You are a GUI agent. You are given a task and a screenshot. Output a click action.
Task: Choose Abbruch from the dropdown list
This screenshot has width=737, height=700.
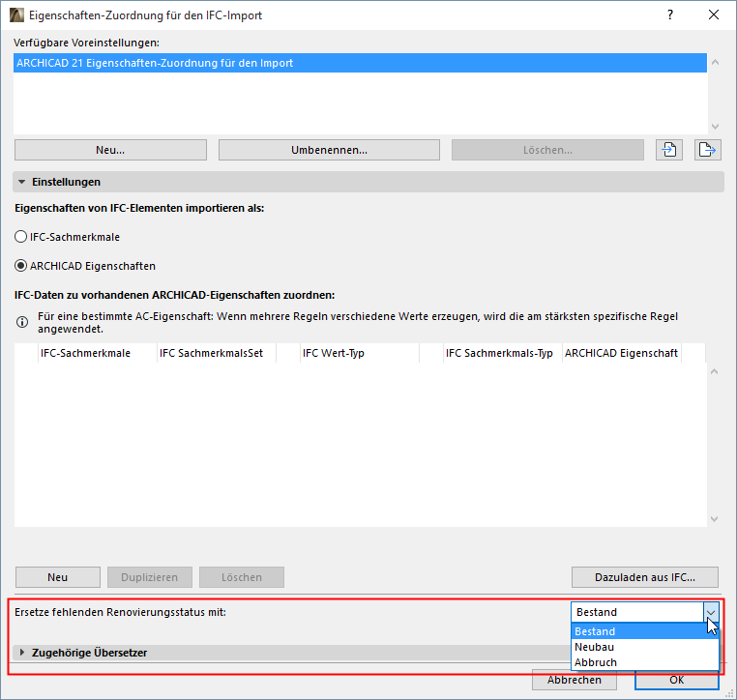pos(645,662)
